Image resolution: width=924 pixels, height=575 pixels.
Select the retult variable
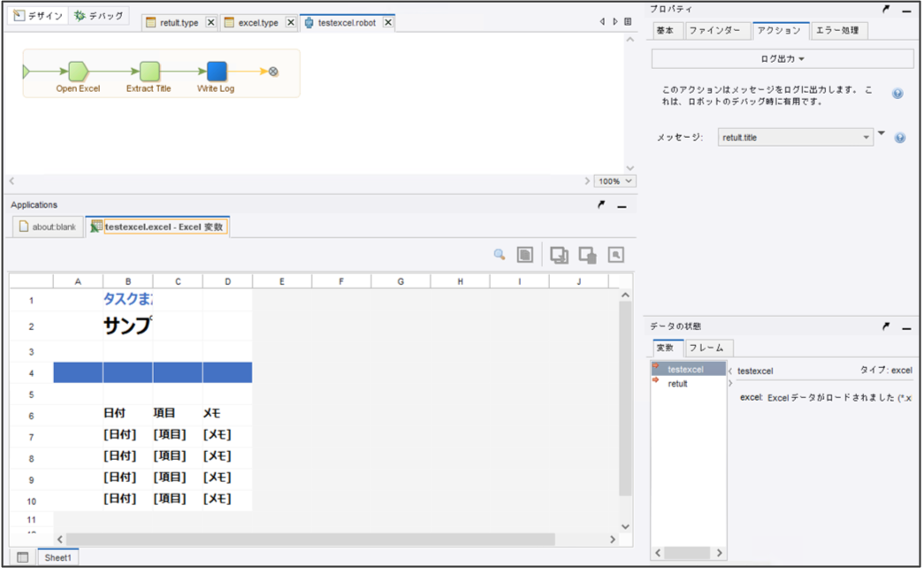tap(688, 384)
